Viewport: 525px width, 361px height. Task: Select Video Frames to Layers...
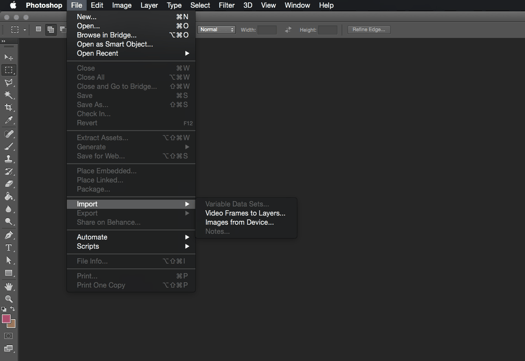245,213
